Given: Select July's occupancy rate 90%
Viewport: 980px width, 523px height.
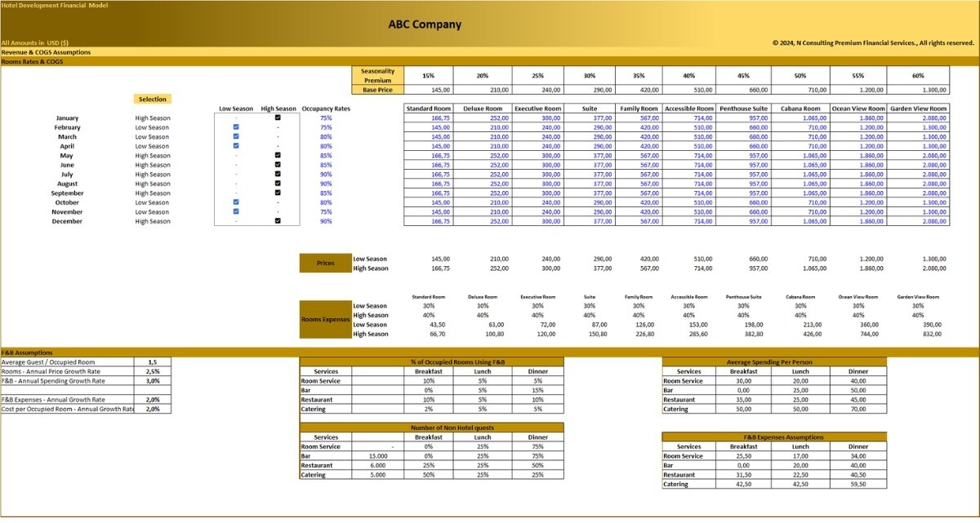Looking at the screenshot, I should pyautogui.click(x=326, y=174).
